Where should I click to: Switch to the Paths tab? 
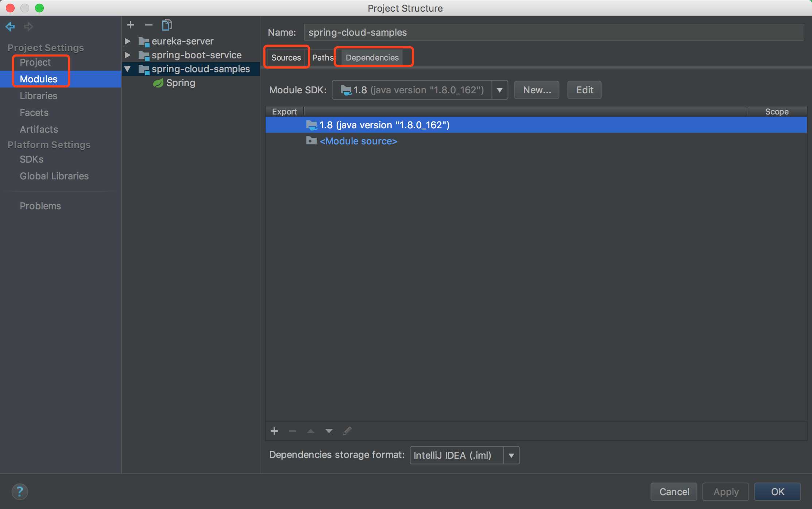[323, 58]
